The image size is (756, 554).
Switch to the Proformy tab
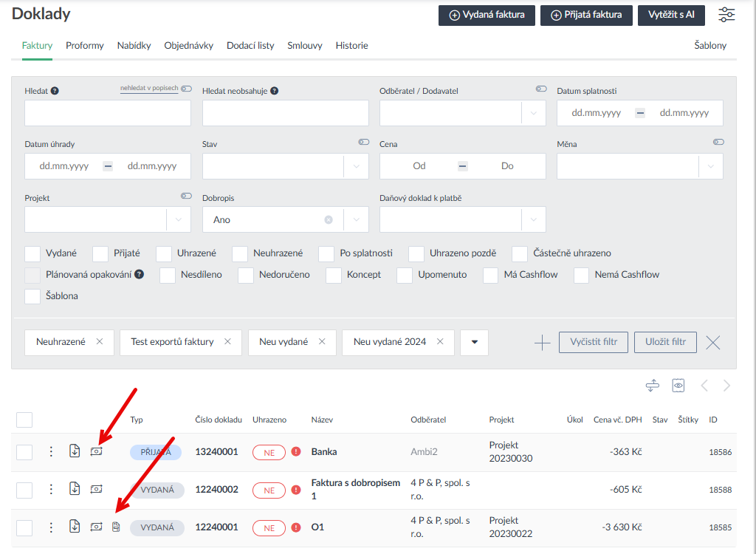(84, 46)
